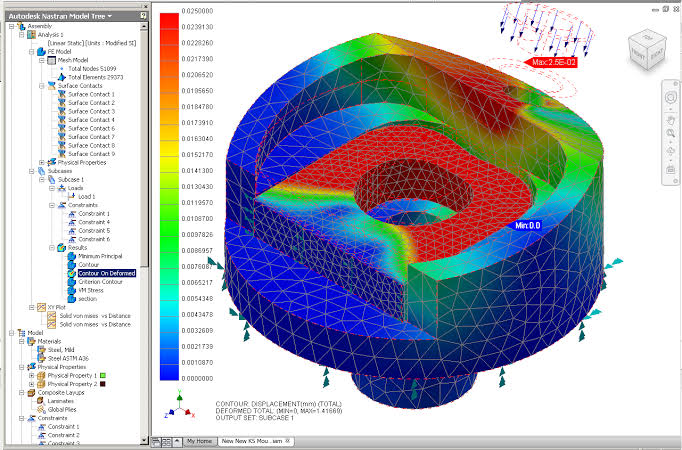Collapse the Surface Contacts node
This screenshot has height=450, width=682.
coord(42,86)
